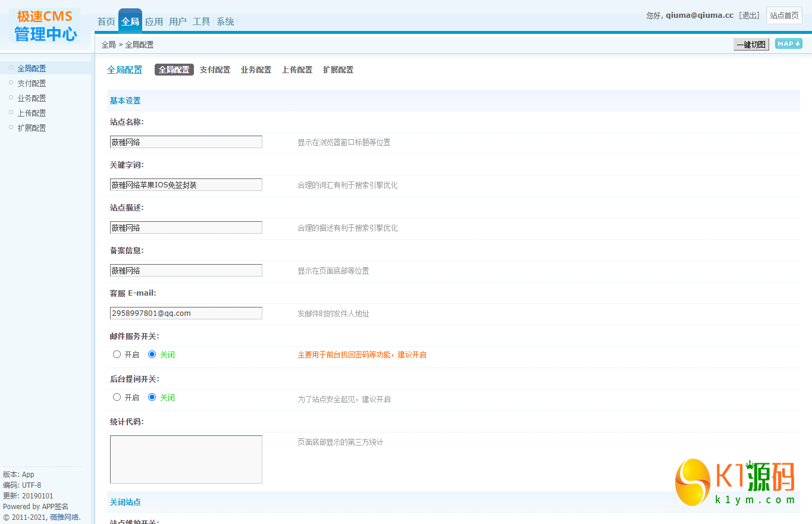Open the MAP dropdown at top right

click(788, 44)
